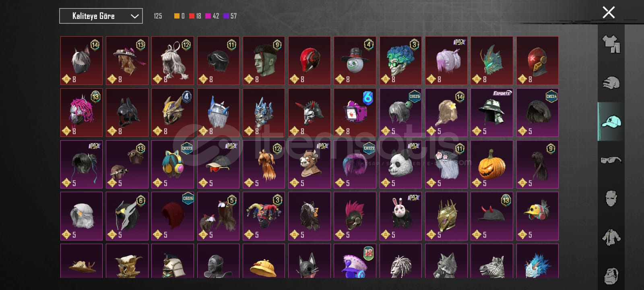The image size is (644, 290).
Task: Filter by the pink quality count 42
Action: point(212,16)
